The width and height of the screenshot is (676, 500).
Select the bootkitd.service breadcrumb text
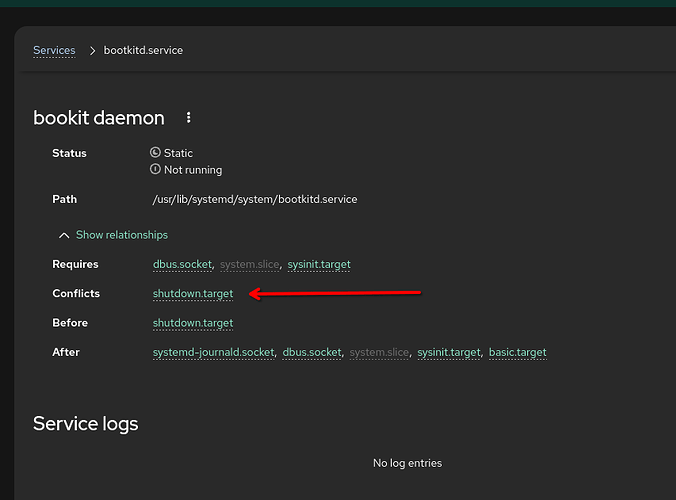pos(143,50)
